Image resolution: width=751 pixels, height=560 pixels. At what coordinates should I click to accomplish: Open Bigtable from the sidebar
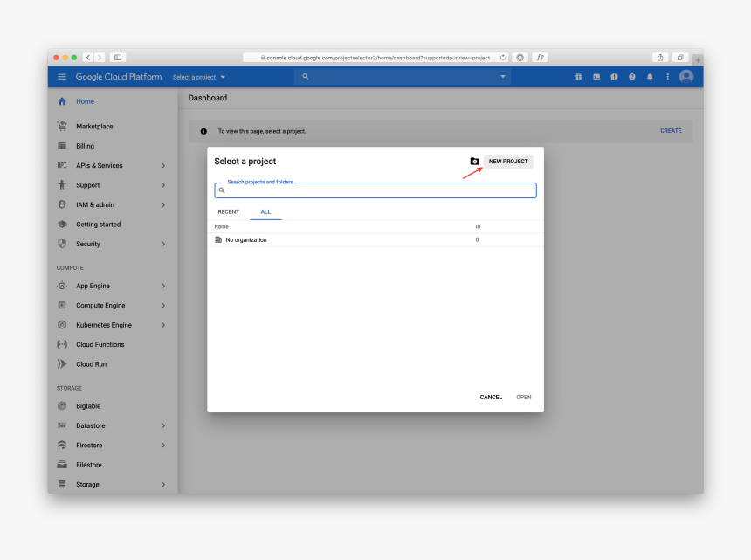(x=88, y=406)
